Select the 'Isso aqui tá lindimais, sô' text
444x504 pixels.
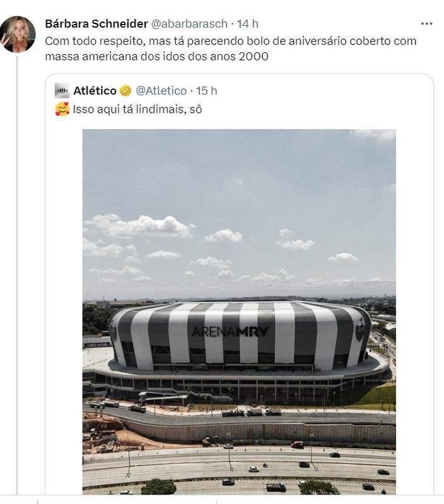click(x=139, y=108)
